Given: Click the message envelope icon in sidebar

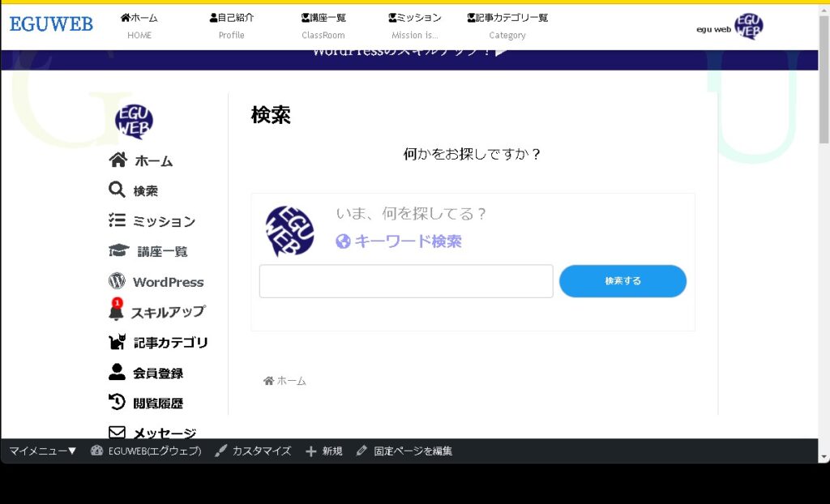Looking at the screenshot, I should pos(117,432).
